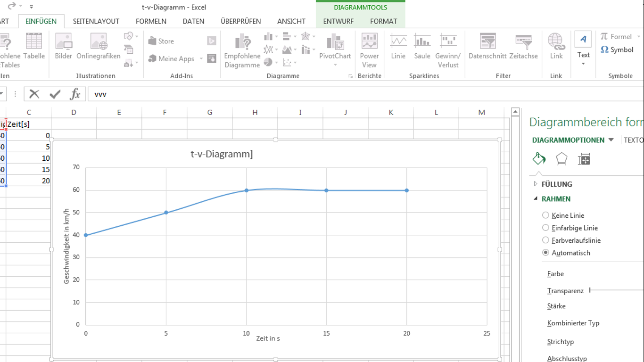Select the Effekte pentagon icon

pyautogui.click(x=561, y=159)
